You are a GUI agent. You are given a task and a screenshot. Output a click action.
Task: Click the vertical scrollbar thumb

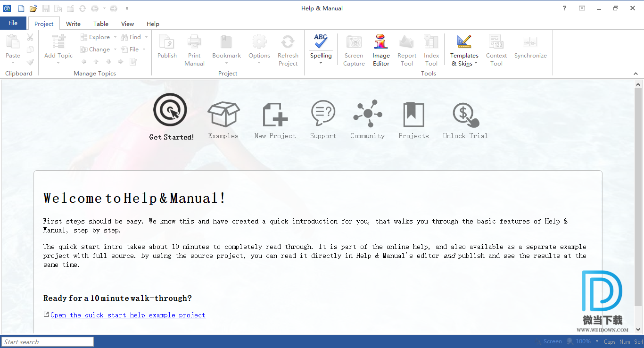[x=638, y=198]
